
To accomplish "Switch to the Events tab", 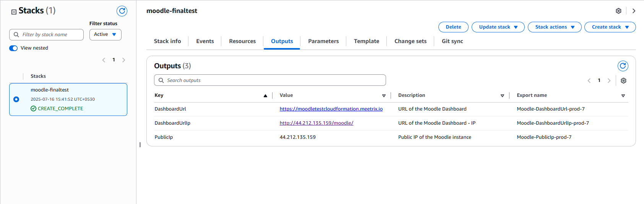I will [205, 41].
